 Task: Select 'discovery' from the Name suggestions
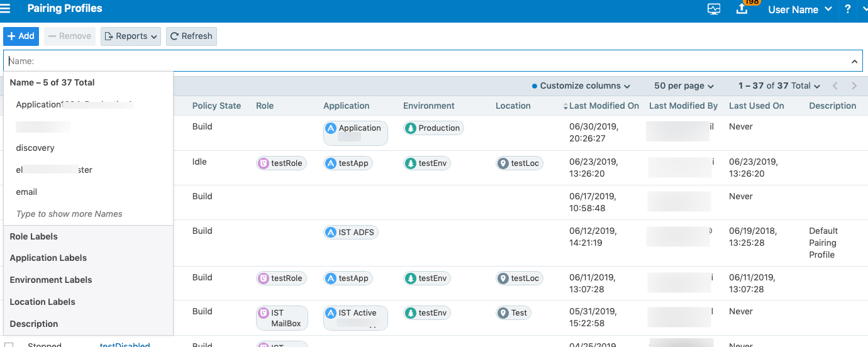click(35, 148)
